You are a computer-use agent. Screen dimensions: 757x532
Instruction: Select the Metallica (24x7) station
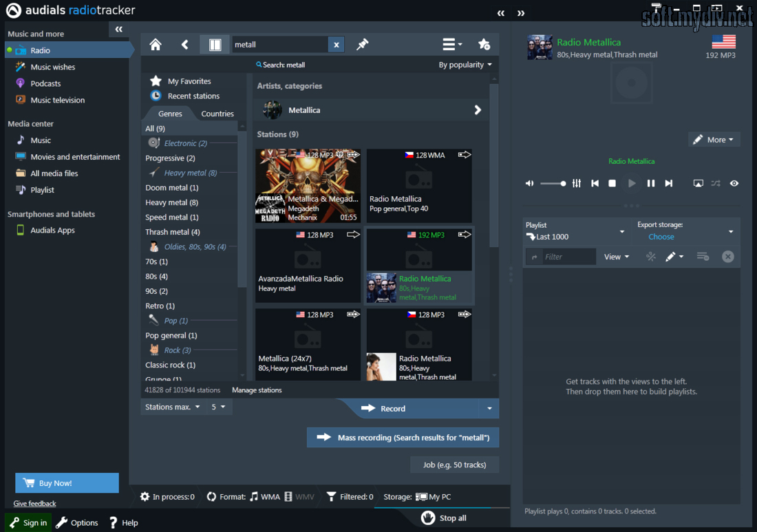[308, 344]
